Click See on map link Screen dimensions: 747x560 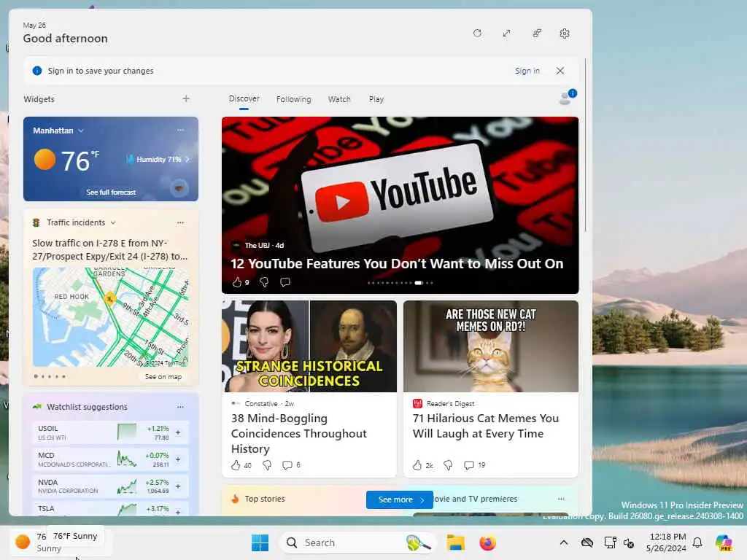[x=163, y=377]
